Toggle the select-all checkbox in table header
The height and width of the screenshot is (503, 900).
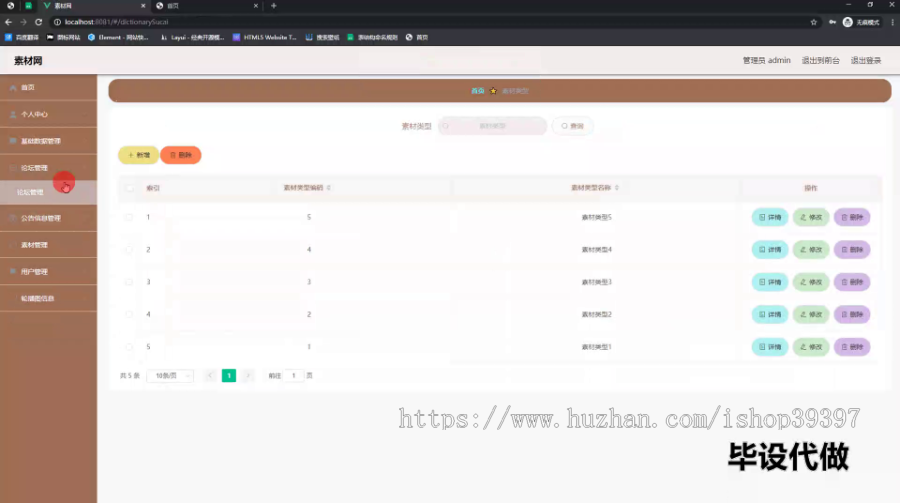pos(130,188)
